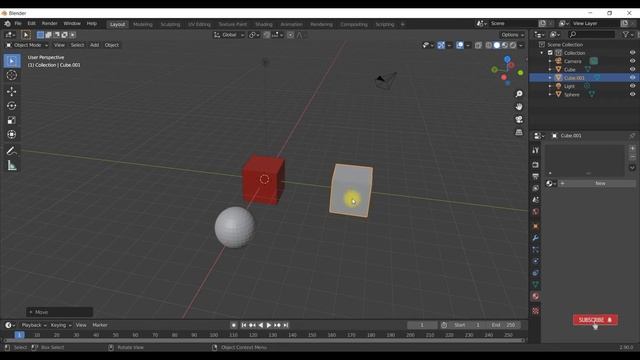This screenshot has width=640, height=360.
Task: Click the outliner search field
Action: click(x=591, y=35)
